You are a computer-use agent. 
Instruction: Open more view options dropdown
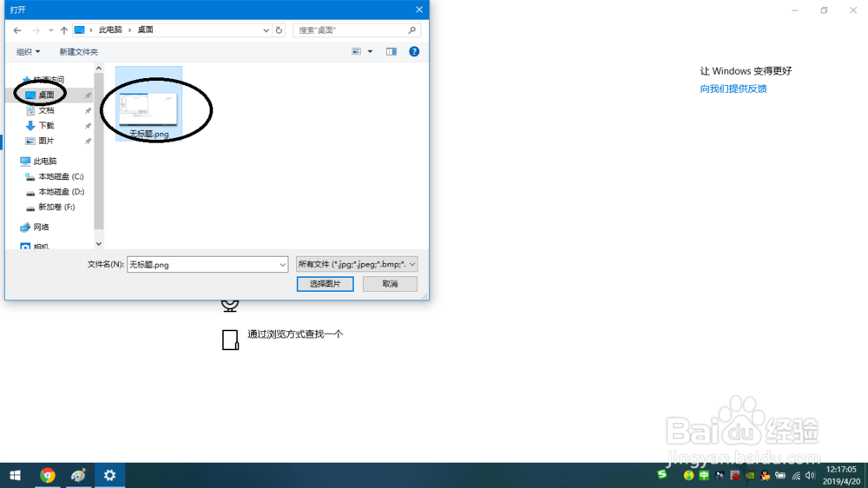[371, 51]
